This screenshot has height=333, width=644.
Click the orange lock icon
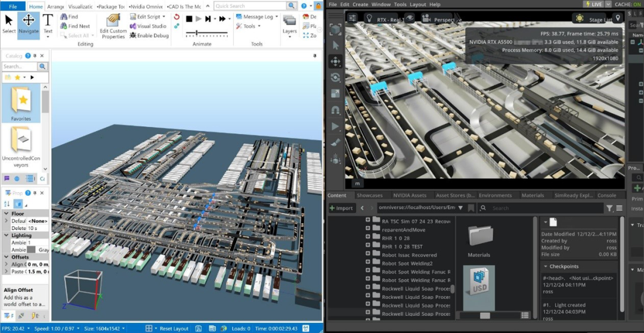(318, 6)
